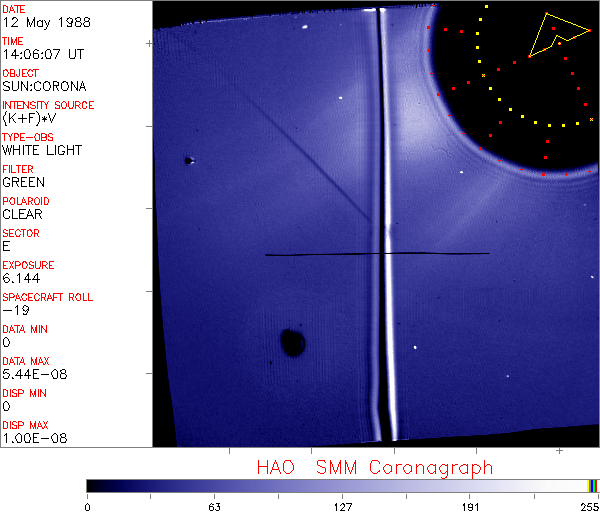Click the color bar tick label "127"
Image resolution: width=600 pixels, height=512 pixels.
click(342, 507)
